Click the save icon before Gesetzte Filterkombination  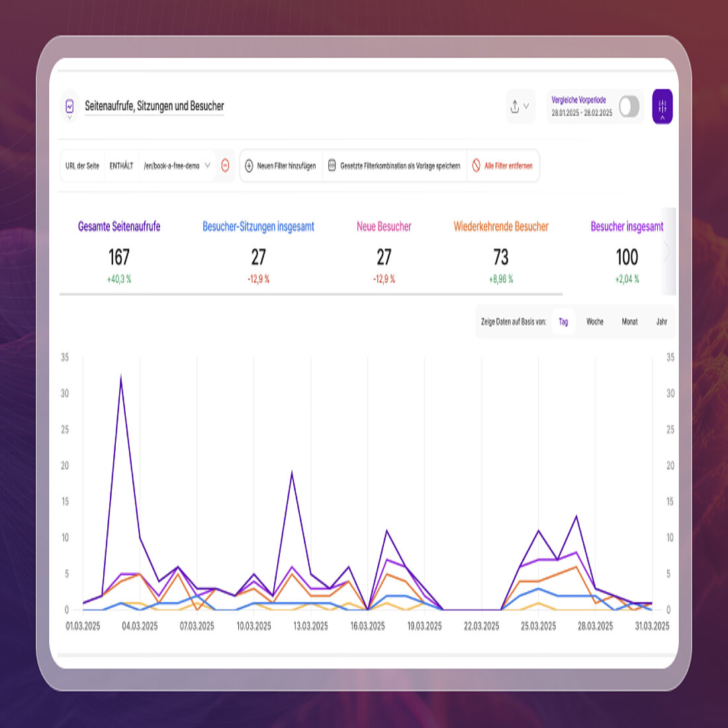(x=331, y=165)
